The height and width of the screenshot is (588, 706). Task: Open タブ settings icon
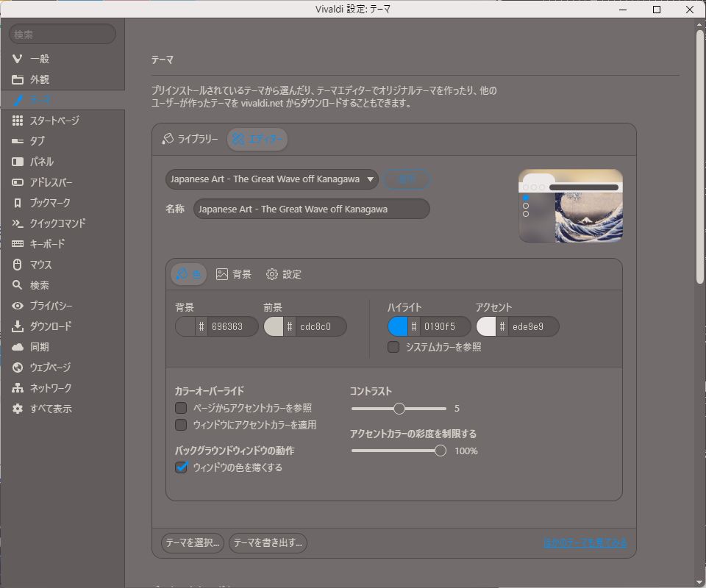pos(17,141)
